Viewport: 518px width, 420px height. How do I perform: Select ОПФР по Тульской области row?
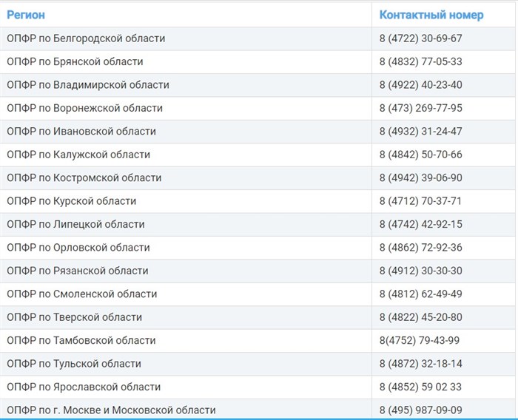click(x=258, y=364)
